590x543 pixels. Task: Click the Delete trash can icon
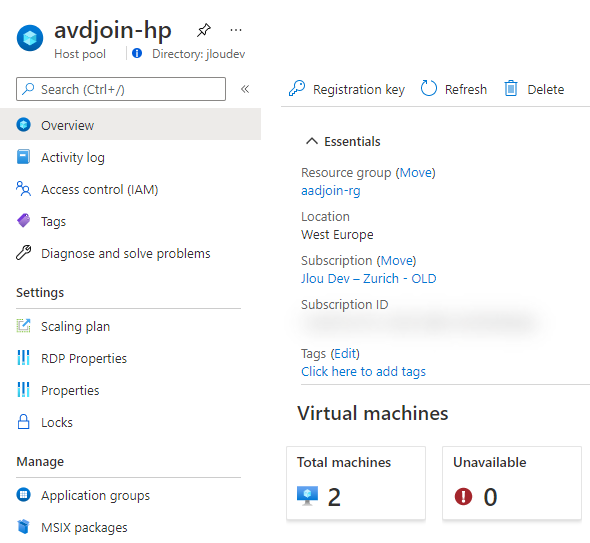pos(511,88)
